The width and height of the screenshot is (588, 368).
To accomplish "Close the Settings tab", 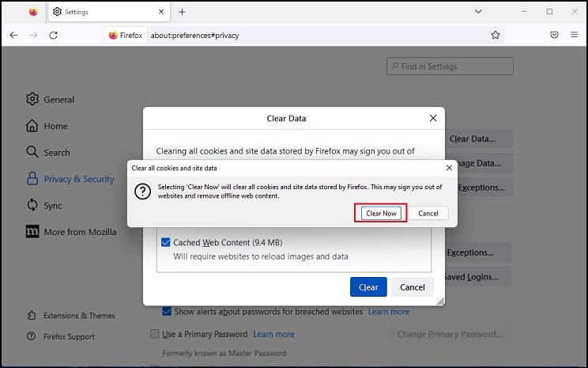I will pyautogui.click(x=161, y=12).
